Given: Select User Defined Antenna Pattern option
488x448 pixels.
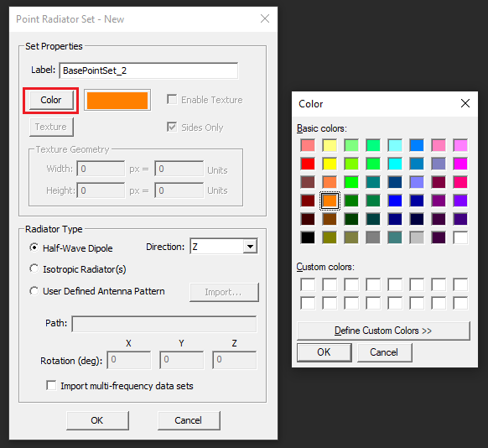Looking at the screenshot, I should [x=34, y=291].
